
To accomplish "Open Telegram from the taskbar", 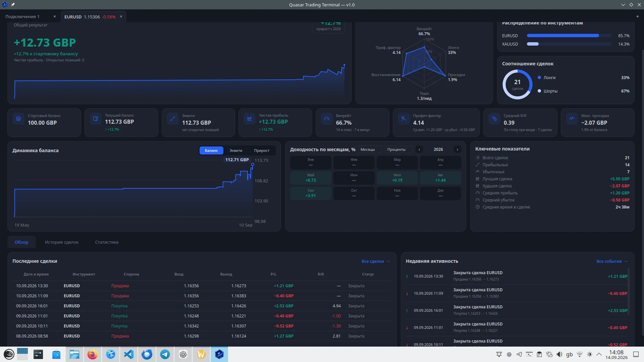I will [x=165, y=354].
